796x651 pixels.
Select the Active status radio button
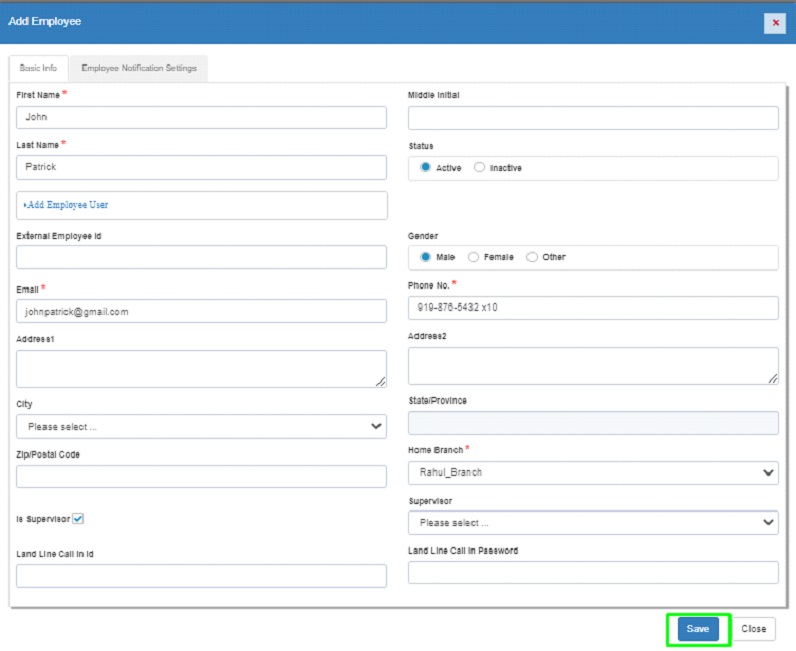tap(426, 168)
